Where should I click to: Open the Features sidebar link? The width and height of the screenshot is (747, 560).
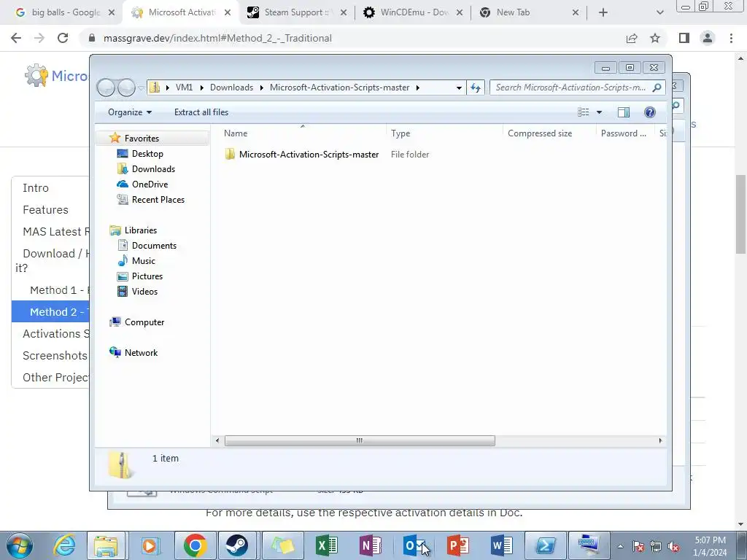tap(45, 210)
